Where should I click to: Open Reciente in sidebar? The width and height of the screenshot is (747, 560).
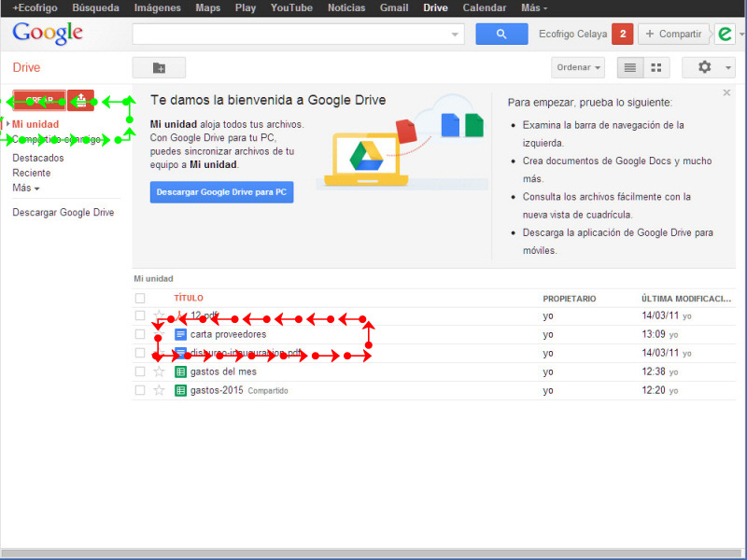point(32,173)
